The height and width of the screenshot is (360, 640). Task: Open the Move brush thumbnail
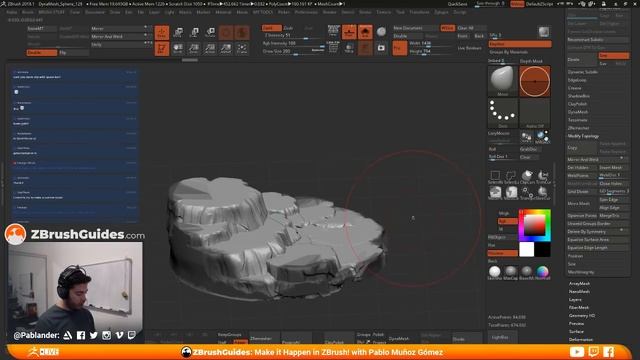pos(502,81)
